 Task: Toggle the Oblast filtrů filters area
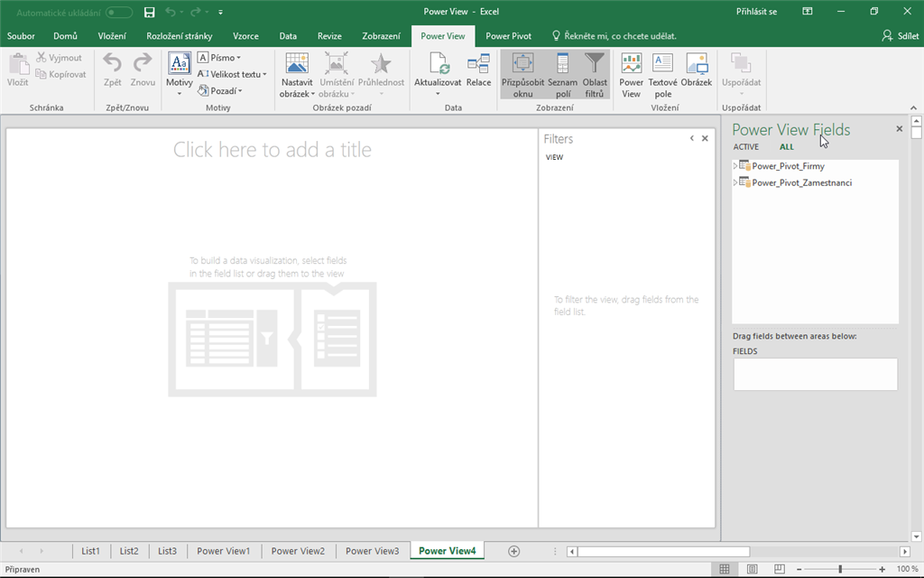[595, 74]
